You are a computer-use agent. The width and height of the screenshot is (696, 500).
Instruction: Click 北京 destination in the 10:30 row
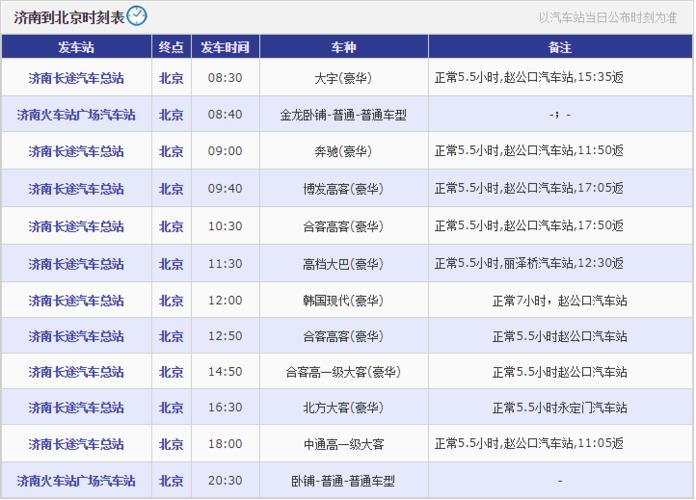(x=171, y=226)
